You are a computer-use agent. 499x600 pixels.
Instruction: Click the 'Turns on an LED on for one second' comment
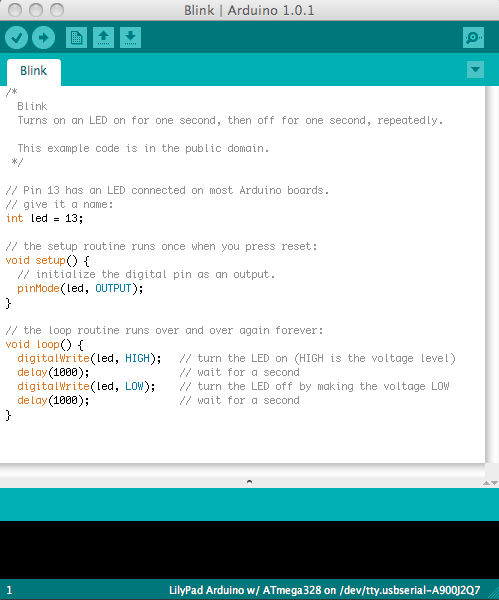[119, 121]
